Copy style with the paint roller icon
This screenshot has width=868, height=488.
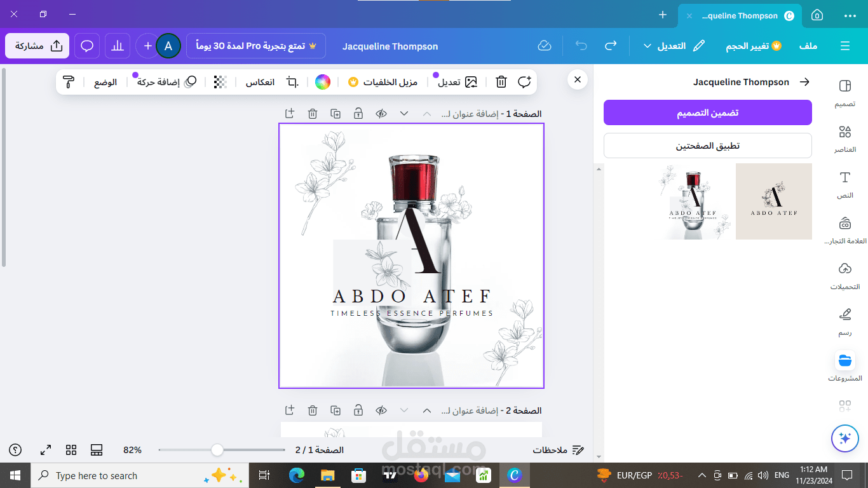click(x=69, y=82)
